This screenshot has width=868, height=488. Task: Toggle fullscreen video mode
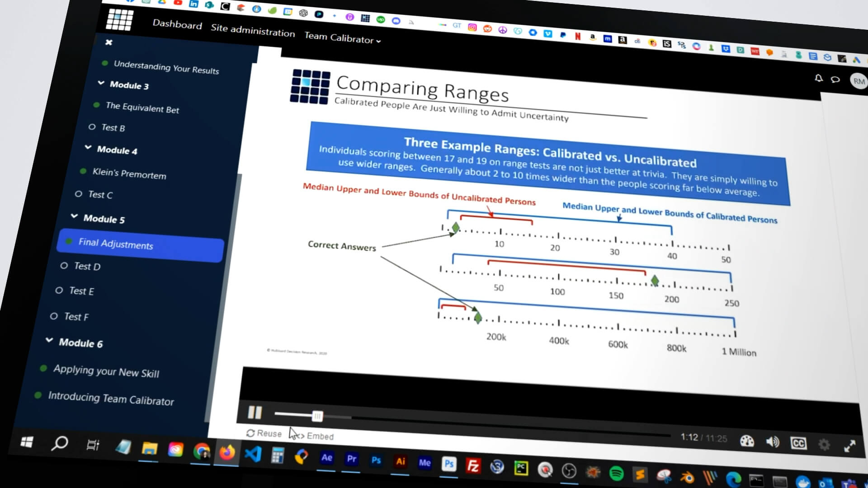pyautogui.click(x=850, y=446)
